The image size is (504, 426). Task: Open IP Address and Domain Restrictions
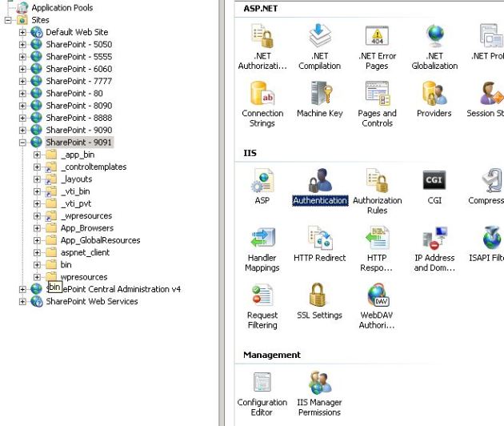coord(434,249)
